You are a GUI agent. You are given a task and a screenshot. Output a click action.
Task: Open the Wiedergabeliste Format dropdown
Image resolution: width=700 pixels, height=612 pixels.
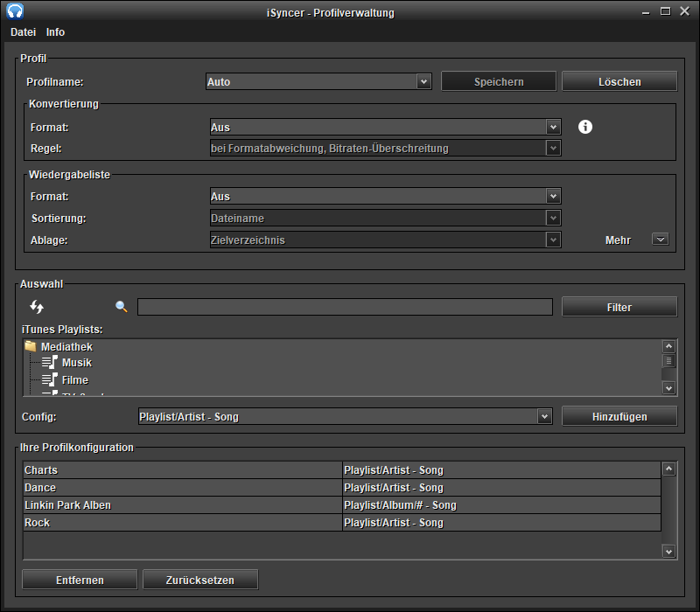point(386,196)
